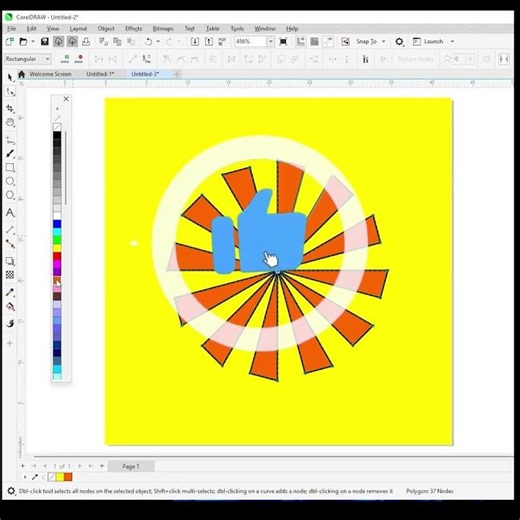Select the Smart Fill tool
The height and width of the screenshot is (520, 520).
pos(10,323)
